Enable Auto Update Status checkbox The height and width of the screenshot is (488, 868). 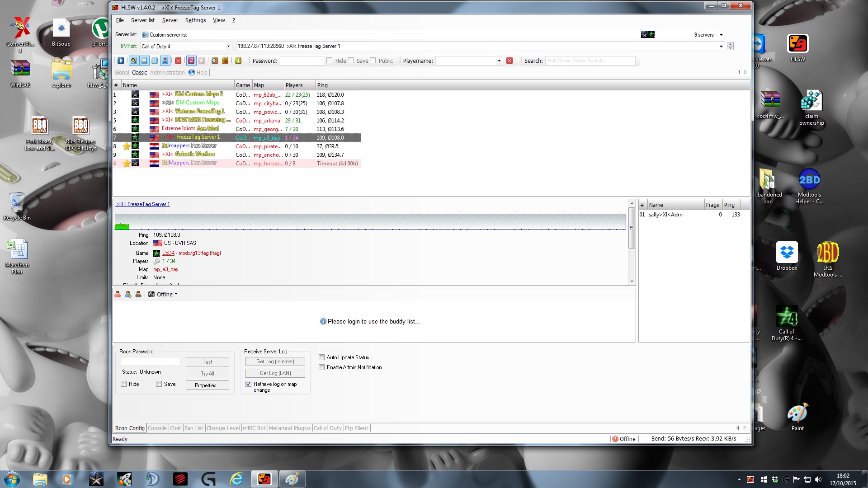(x=321, y=357)
